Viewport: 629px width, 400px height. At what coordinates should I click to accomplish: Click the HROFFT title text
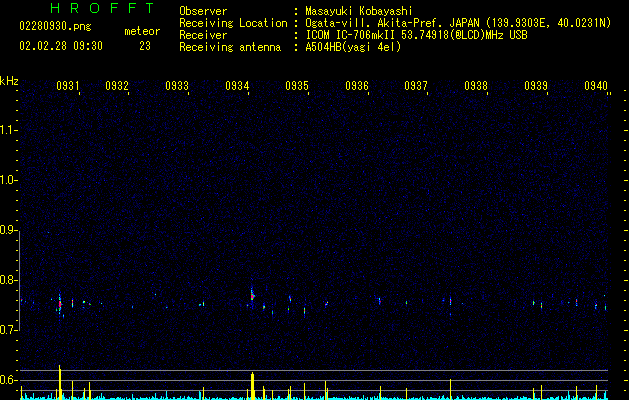(x=103, y=8)
